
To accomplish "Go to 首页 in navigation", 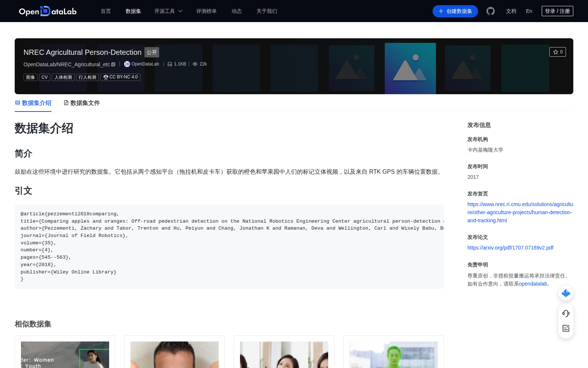I will click(x=106, y=11).
